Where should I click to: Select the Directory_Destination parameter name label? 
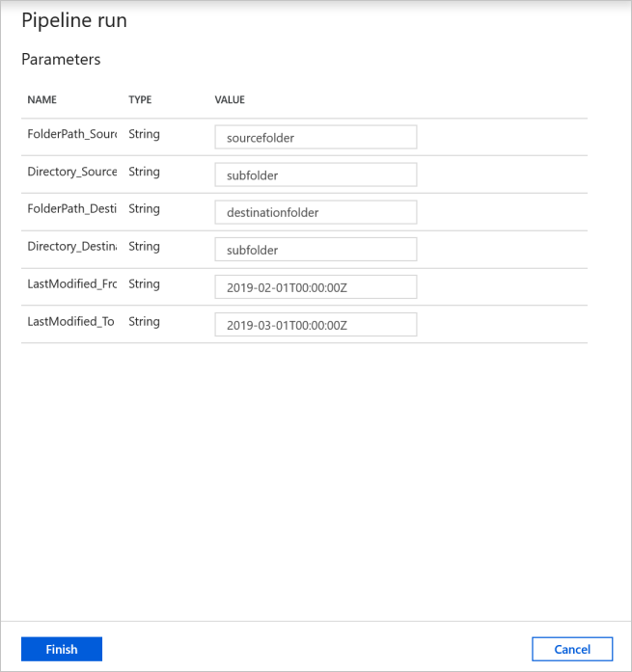(72, 247)
